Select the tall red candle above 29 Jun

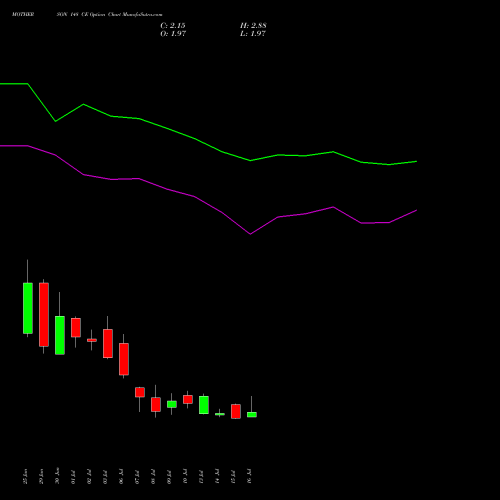[x=44, y=314]
